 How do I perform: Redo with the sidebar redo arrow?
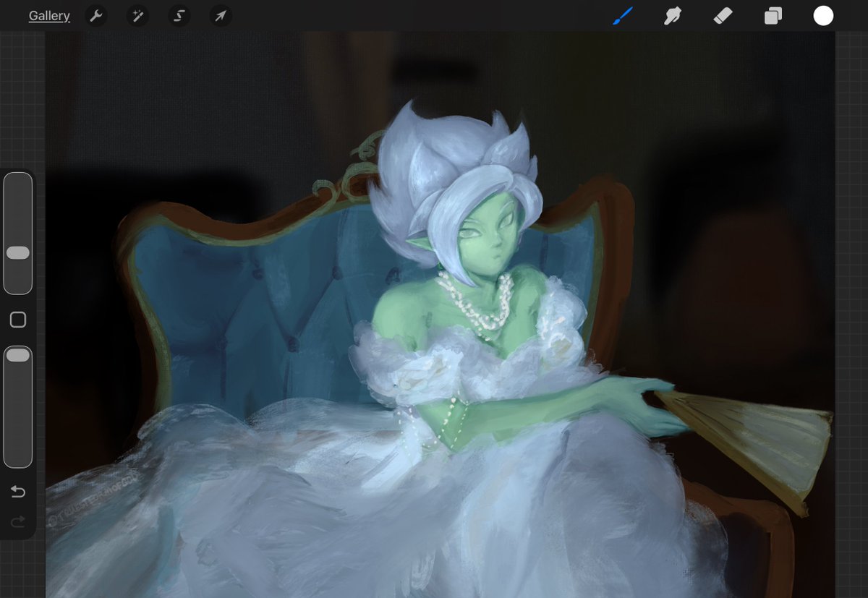18,522
